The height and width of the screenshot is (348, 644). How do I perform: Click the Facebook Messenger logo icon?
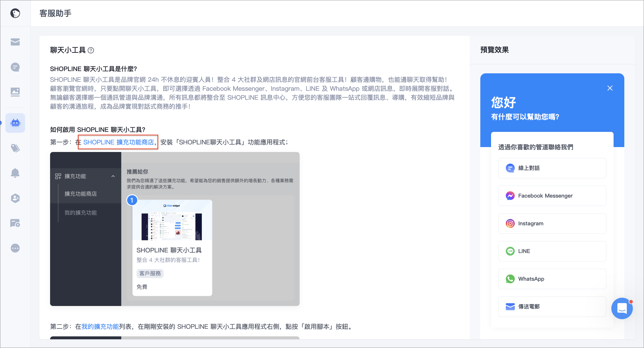coord(510,196)
